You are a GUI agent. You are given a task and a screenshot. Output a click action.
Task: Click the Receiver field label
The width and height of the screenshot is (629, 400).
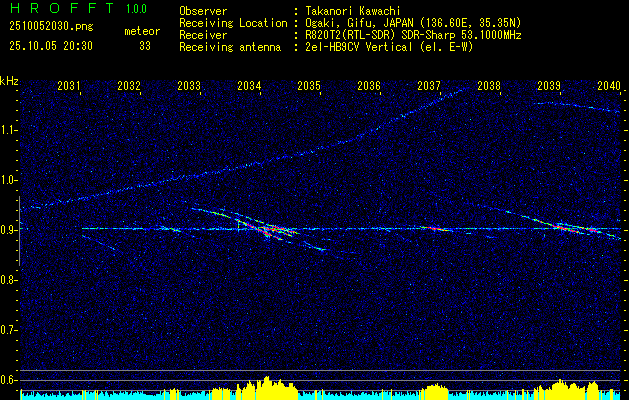point(203,35)
